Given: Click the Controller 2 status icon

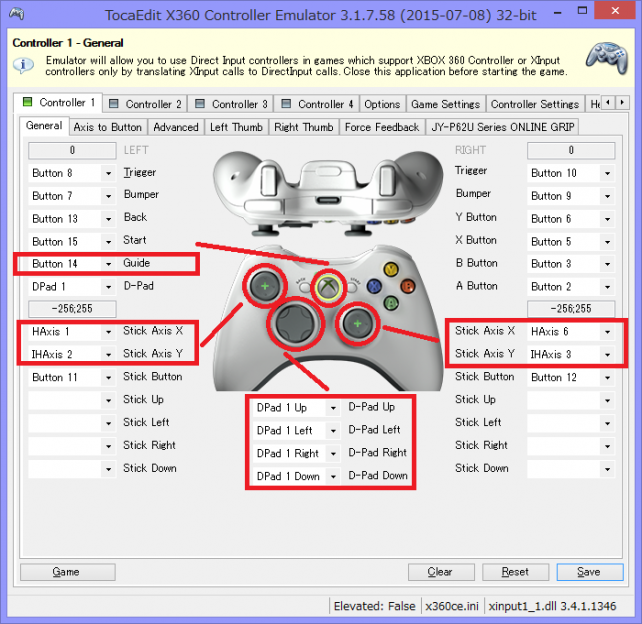Looking at the screenshot, I should (114, 104).
